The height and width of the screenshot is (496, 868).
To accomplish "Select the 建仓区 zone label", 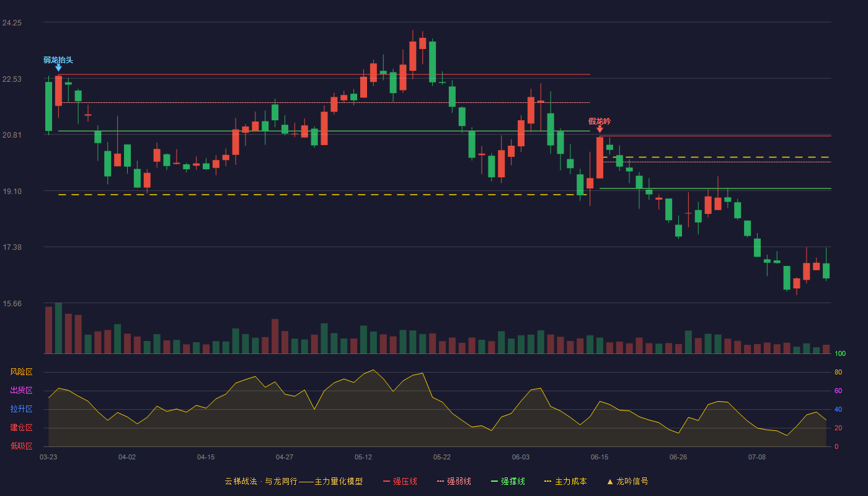I will pyautogui.click(x=21, y=428).
